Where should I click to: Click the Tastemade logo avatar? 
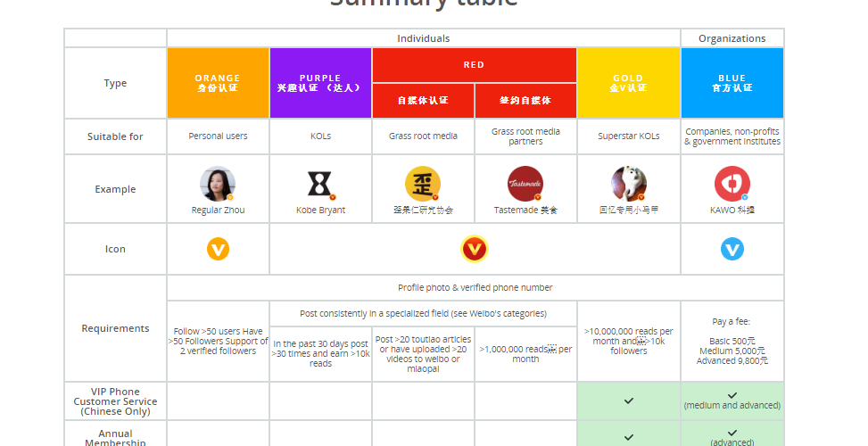[525, 184]
